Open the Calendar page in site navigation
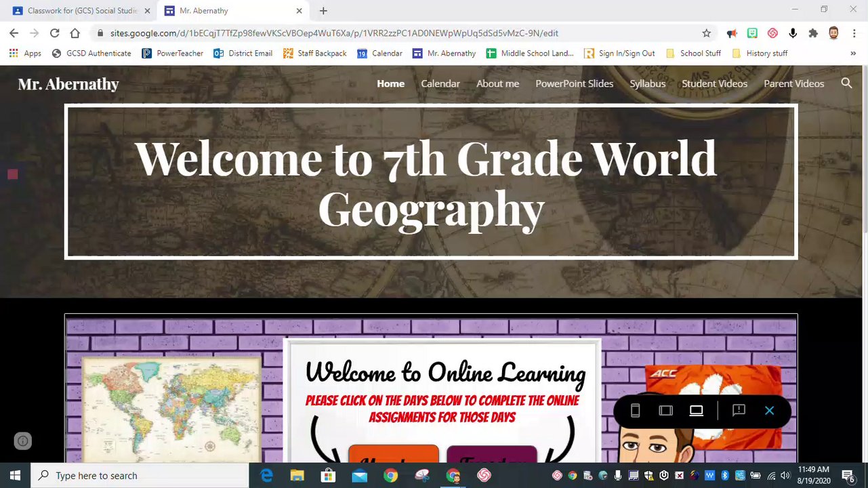Screen dimensions: 868x488 [x=440, y=83]
